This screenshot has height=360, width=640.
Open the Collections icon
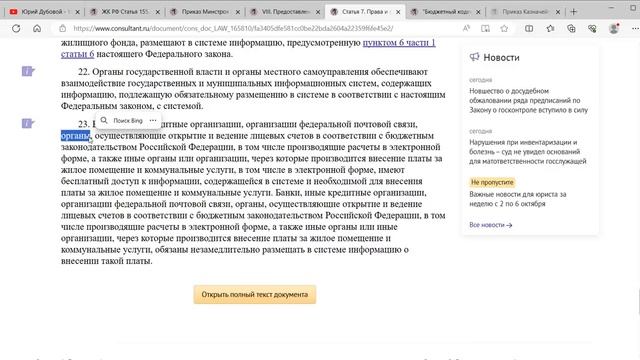[x=571, y=29]
